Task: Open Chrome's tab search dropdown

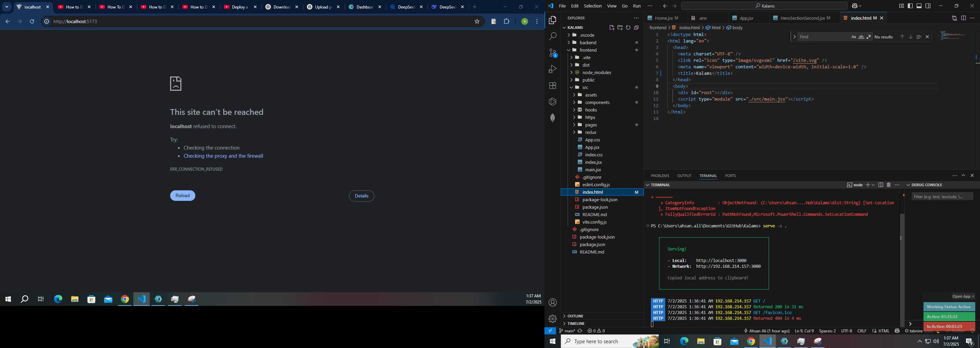Action: click(6, 7)
